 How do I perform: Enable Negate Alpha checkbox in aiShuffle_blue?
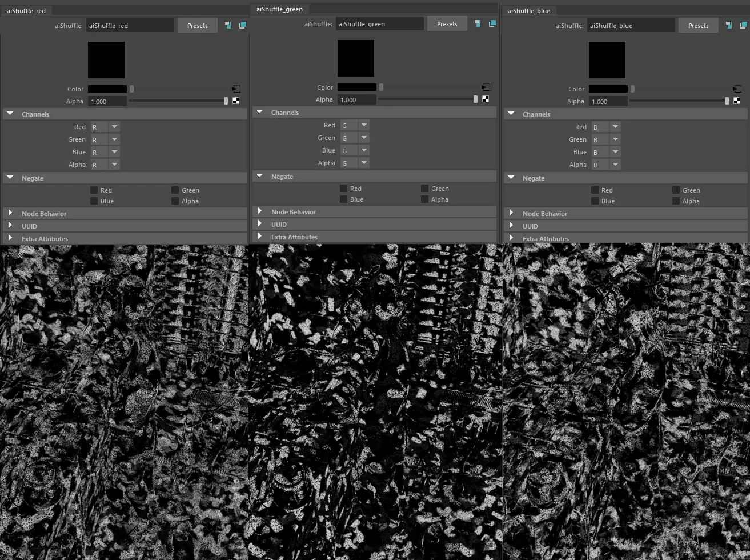coord(676,201)
